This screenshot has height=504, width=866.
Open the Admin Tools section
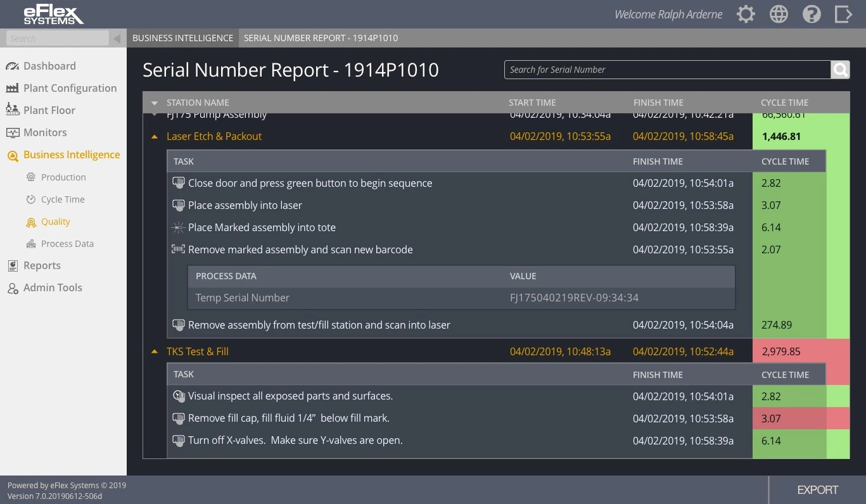pyautogui.click(x=53, y=287)
